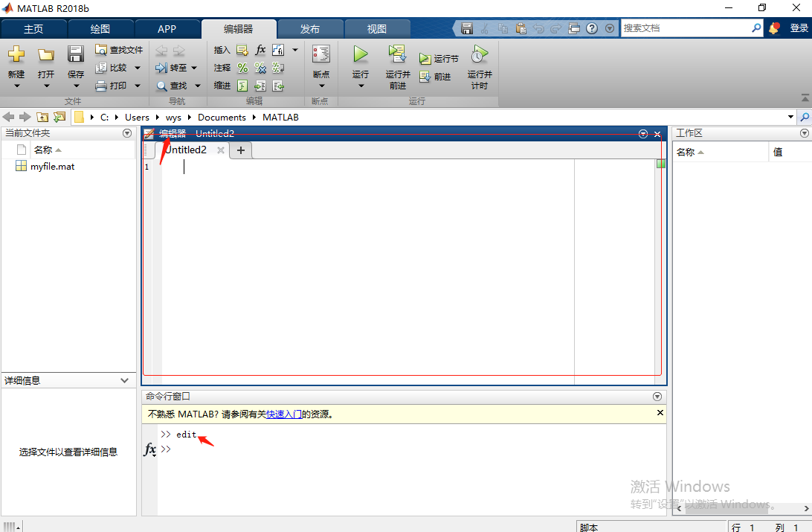Click the Search Documentation field
This screenshot has width=812, height=532.
click(686, 28)
